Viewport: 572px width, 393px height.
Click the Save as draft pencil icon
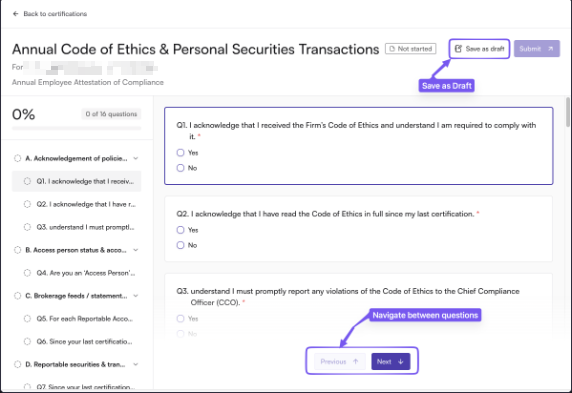(459, 49)
